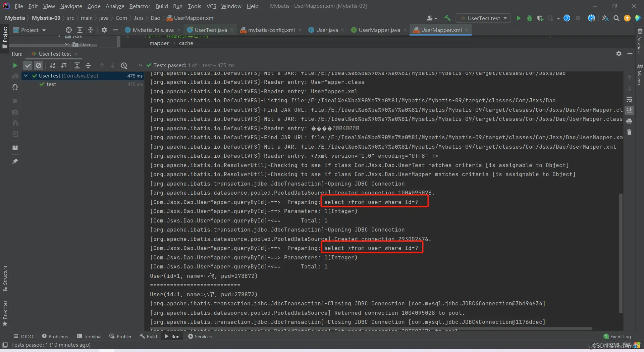Switch to the mybatis-config.xml editor tab

271,30
